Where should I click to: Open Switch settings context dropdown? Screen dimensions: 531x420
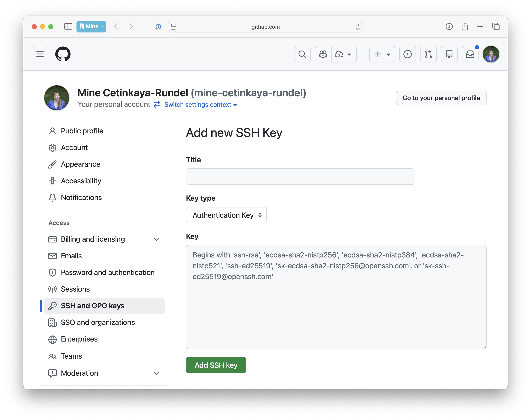point(200,105)
